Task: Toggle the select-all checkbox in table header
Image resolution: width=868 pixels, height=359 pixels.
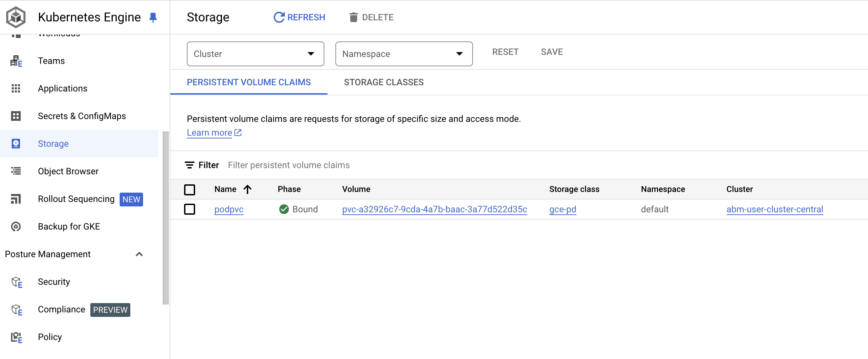Action: 190,190
